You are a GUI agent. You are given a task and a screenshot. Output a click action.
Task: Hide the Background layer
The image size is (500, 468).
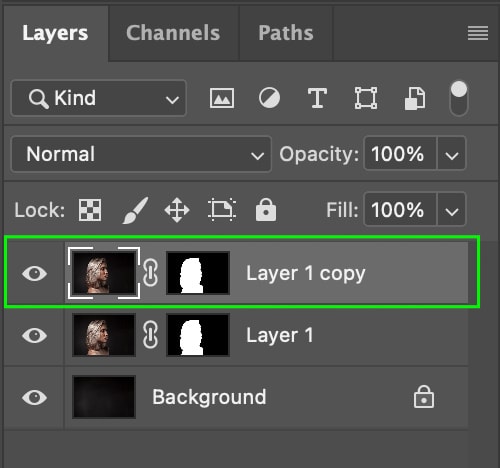tap(34, 397)
